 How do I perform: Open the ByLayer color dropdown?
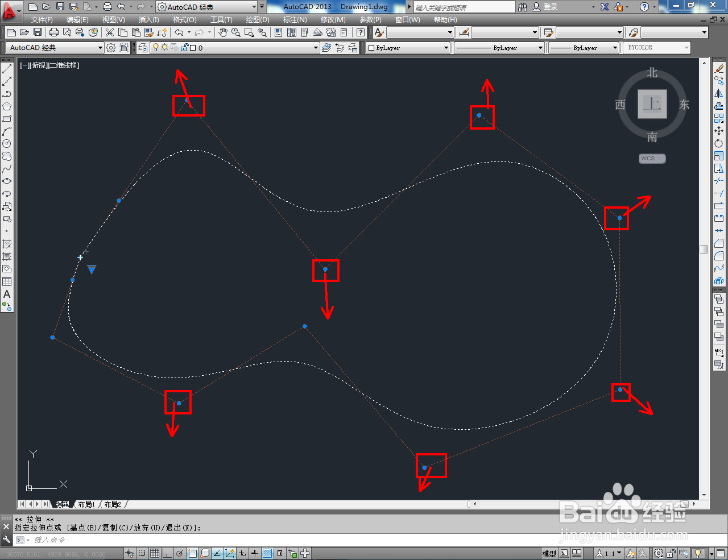point(408,48)
